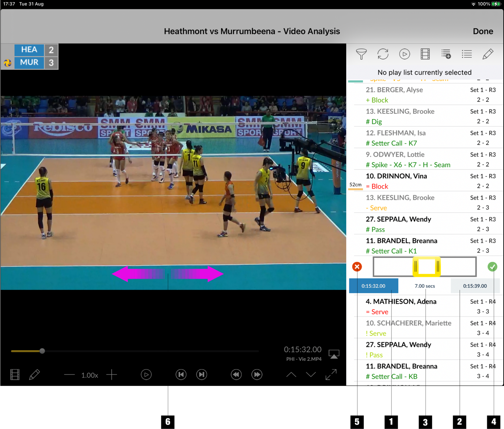Open the drawing pencil tool below the video
This screenshot has width=504, height=429.
coord(35,374)
